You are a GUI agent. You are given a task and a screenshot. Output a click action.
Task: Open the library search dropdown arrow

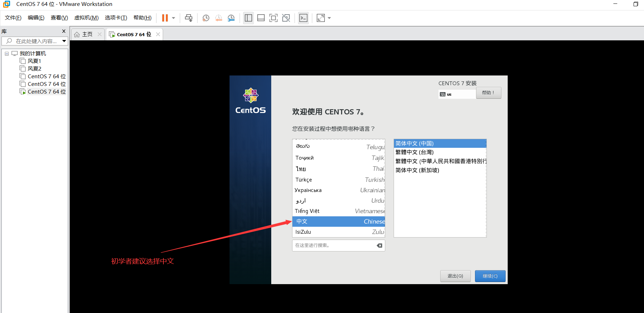click(64, 41)
